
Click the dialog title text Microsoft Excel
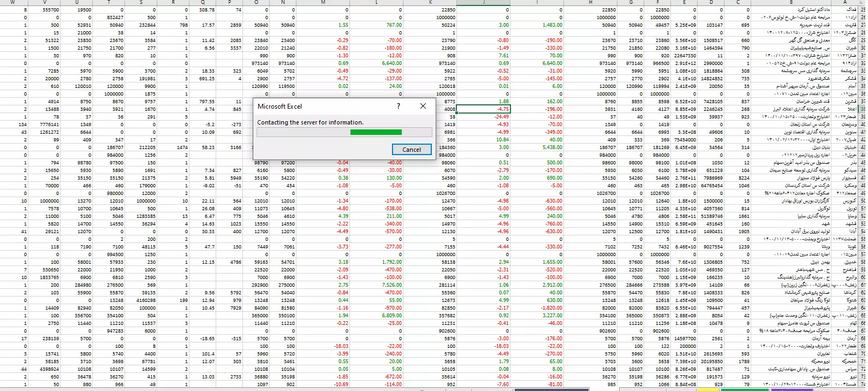pyautogui.click(x=280, y=106)
